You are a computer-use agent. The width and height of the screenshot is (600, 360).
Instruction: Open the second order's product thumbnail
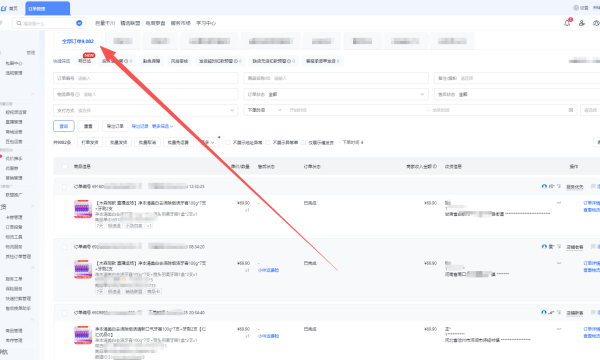tap(83, 269)
